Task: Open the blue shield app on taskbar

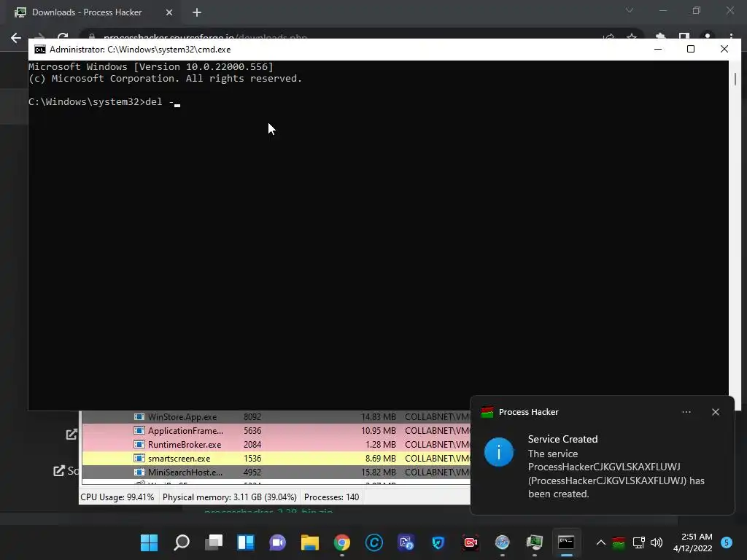Action: click(438, 542)
